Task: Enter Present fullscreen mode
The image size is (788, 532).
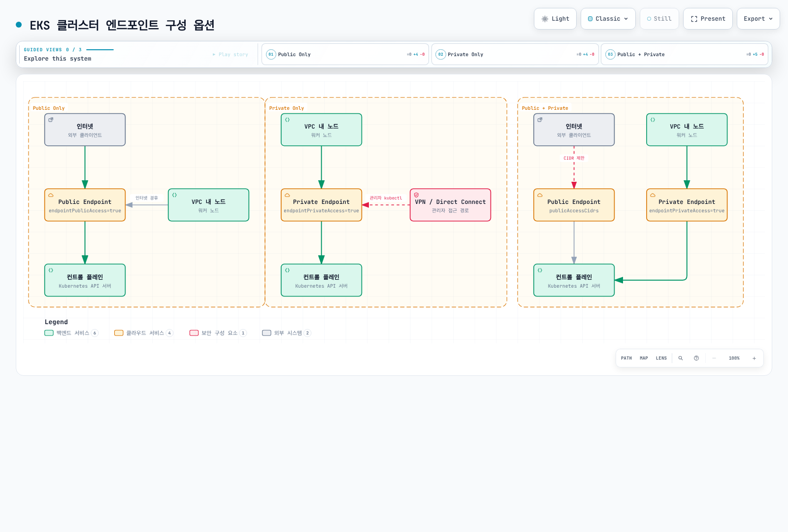Action: [x=708, y=19]
